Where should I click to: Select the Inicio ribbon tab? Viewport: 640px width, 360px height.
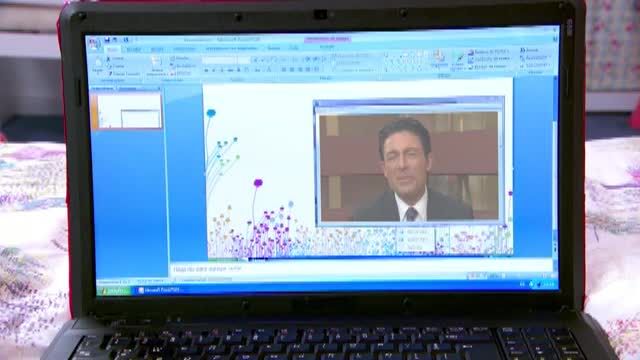coord(112,49)
